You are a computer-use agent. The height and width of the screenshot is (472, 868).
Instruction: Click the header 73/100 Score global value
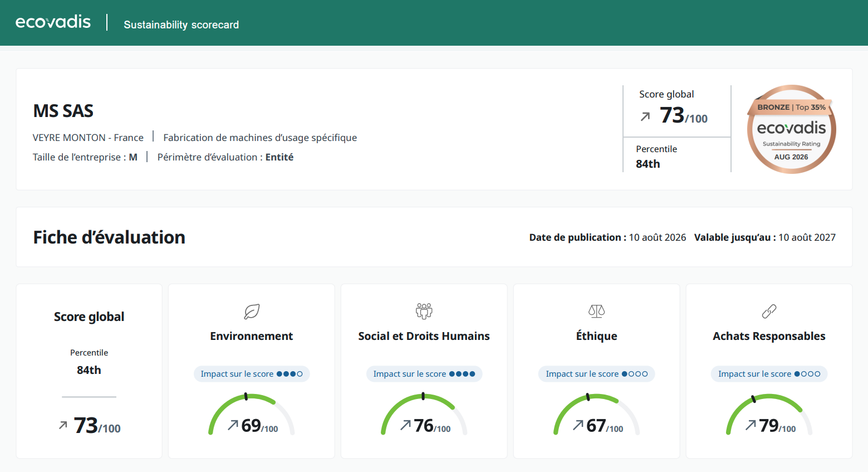click(x=684, y=115)
